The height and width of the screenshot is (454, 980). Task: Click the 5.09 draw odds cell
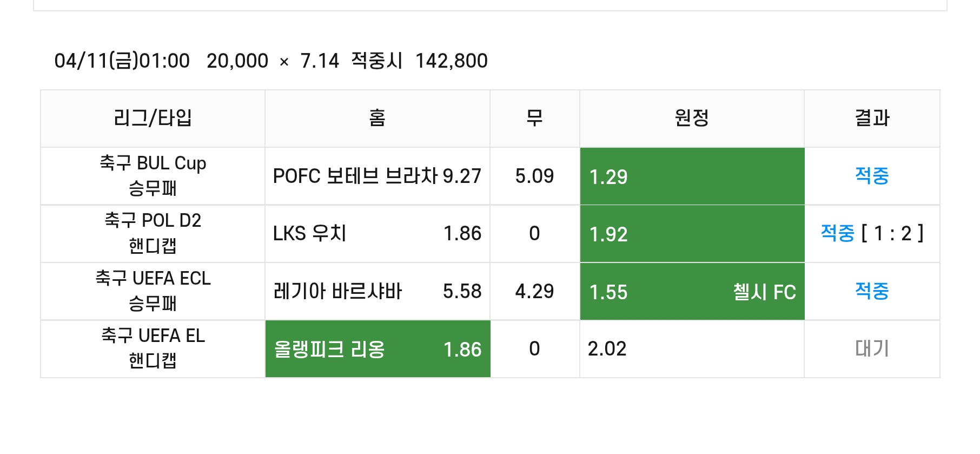[535, 176]
